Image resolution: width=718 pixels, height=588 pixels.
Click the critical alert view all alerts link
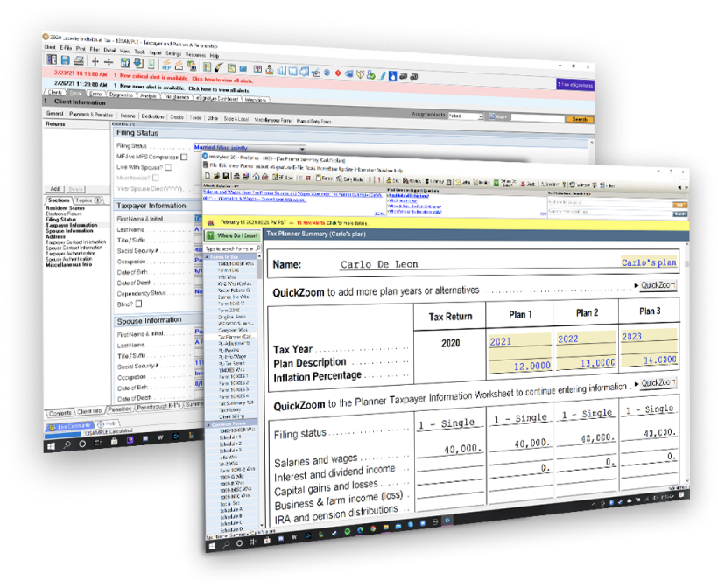[222, 79]
